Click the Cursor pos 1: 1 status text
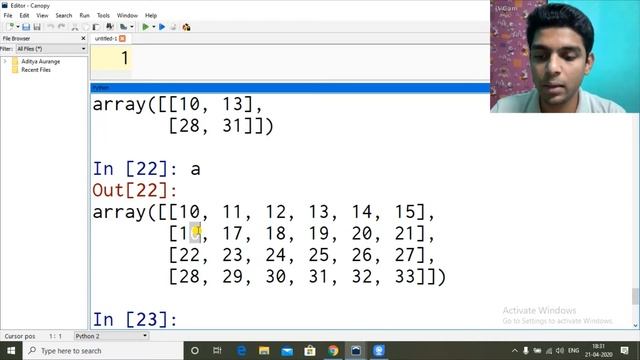The image size is (640, 360). (33, 336)
